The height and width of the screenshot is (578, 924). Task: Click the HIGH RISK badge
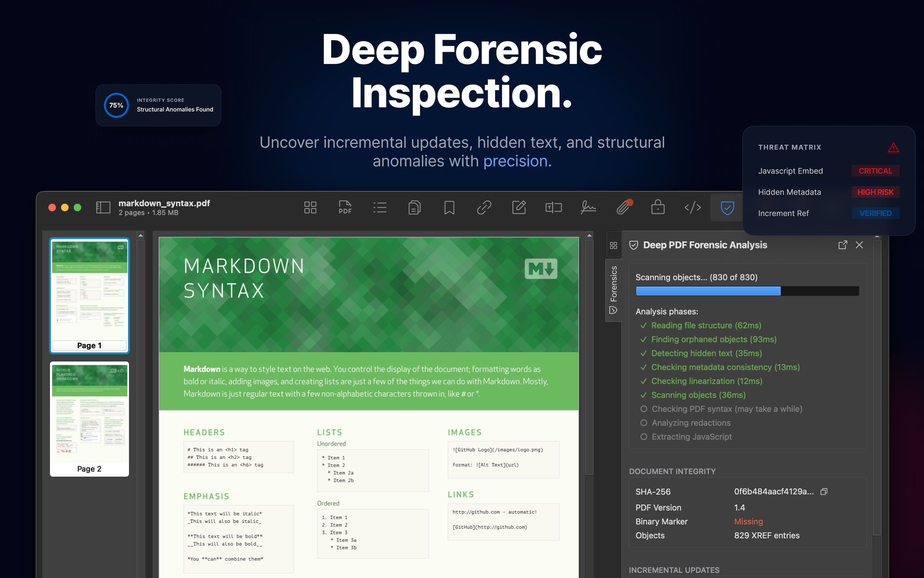click(875, 192)
